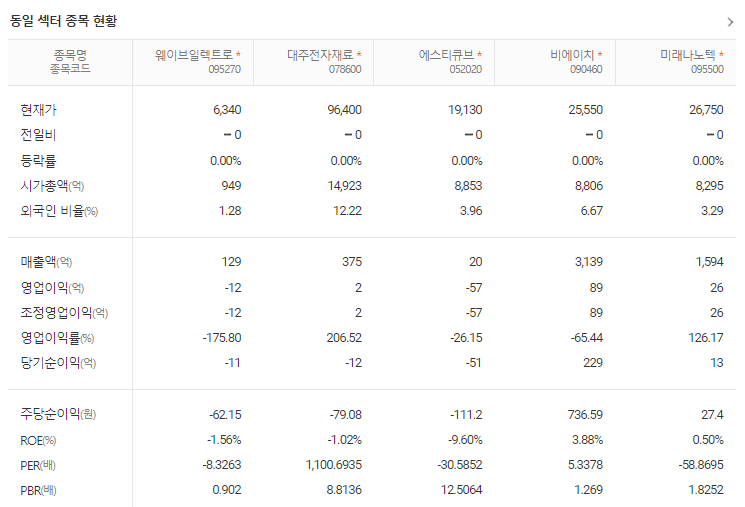Screen dimensions: 745x507
Task: Click the PER(배) row label
Action: pyautogui.click(x=38, y=465)
